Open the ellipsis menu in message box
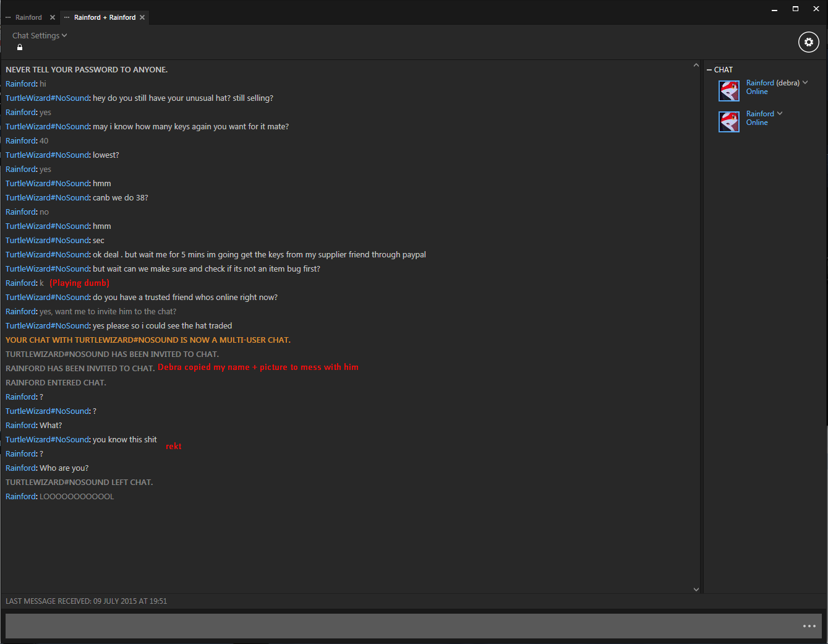The width and height of the screenshot is (828, 644). coord(809,626)
